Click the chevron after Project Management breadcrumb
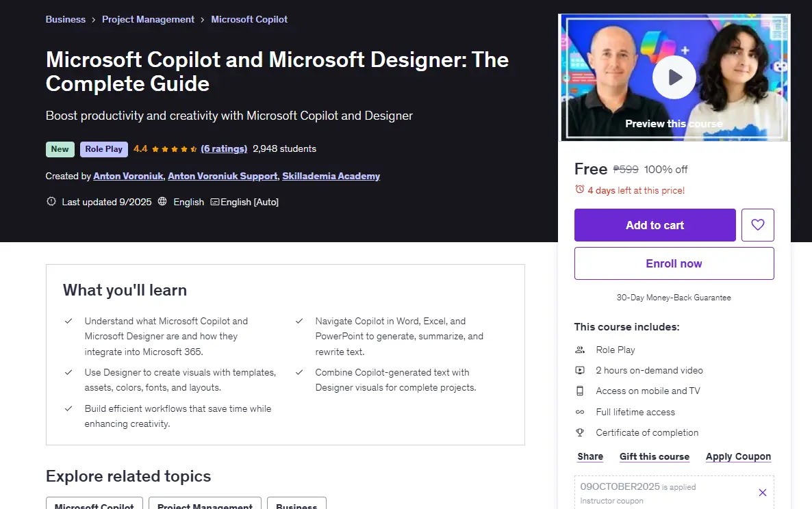Screen dimensions: 812x509 (203, 20)
